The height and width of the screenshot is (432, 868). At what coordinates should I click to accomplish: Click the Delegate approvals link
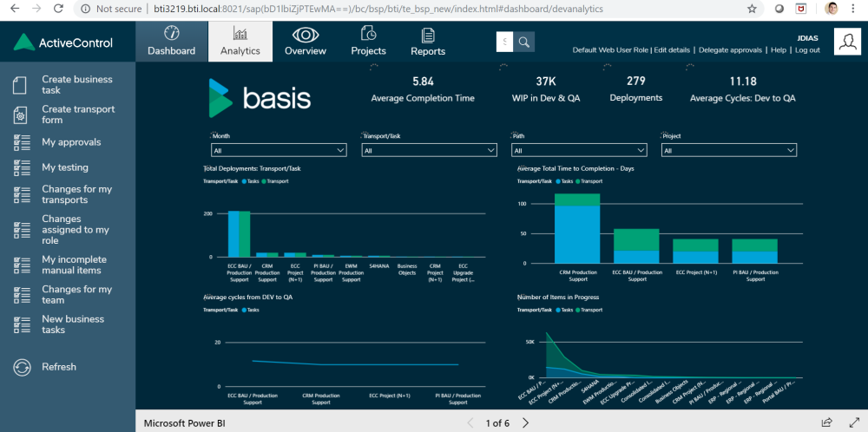730,49
